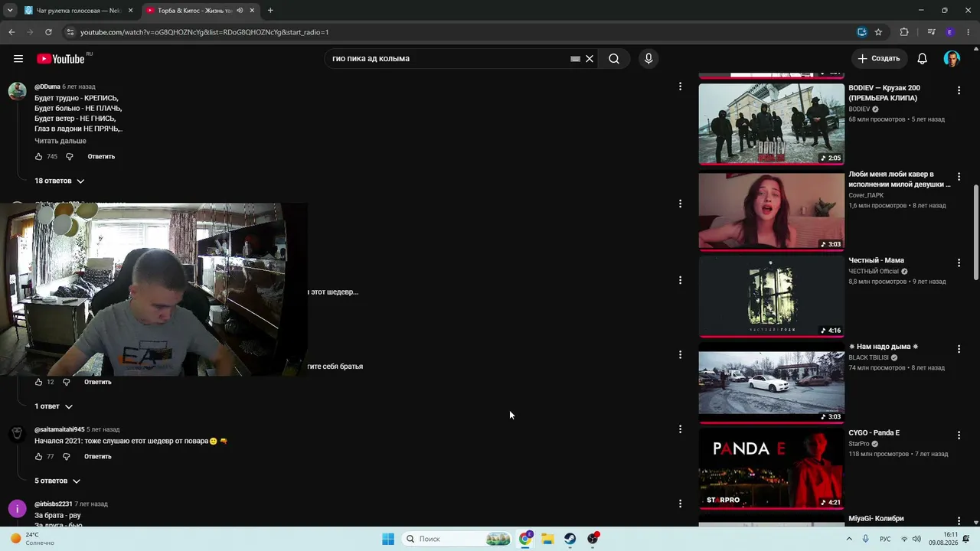
Task: Dislike the @saitamaitahi945 comment
Action: 67,457
